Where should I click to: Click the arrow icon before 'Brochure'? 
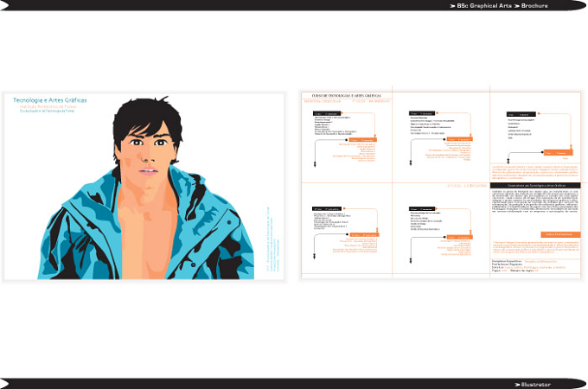tap(517, 6)
